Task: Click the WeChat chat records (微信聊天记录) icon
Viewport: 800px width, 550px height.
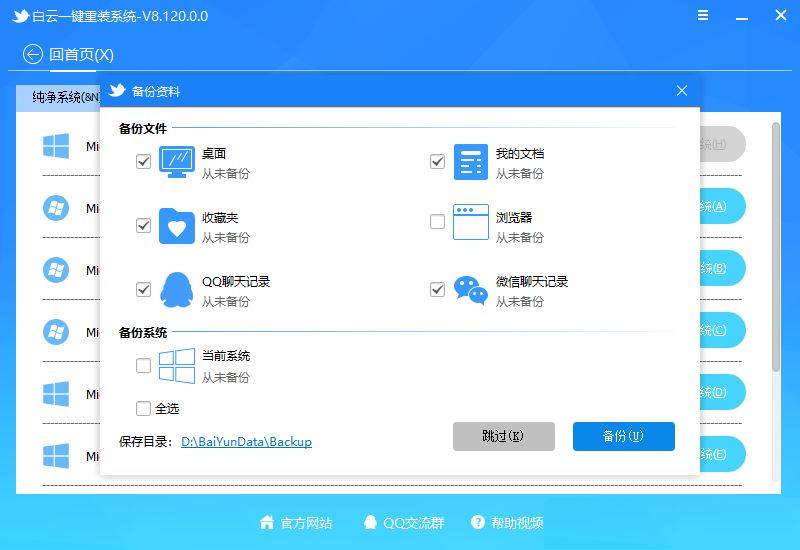Action: coord(471,290)
